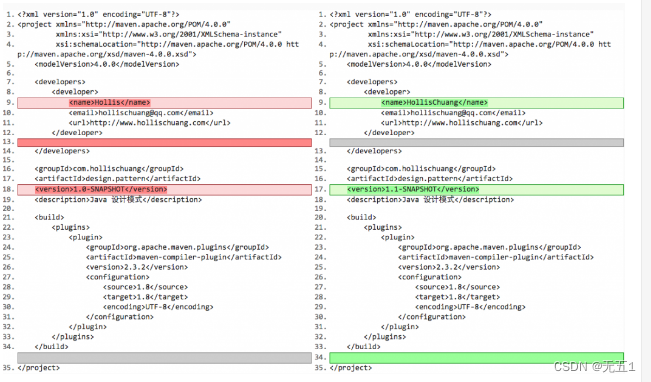Click the <url>http://www.hollischuang.com</url> line in right pane

(x=462, y=123)
